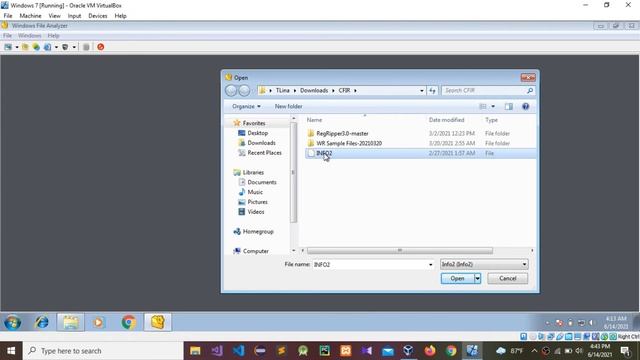The height and width of the screenshot is (360, 640).
Task: Select Recent Places in navigation pane
Action: [x=264, y=153]
